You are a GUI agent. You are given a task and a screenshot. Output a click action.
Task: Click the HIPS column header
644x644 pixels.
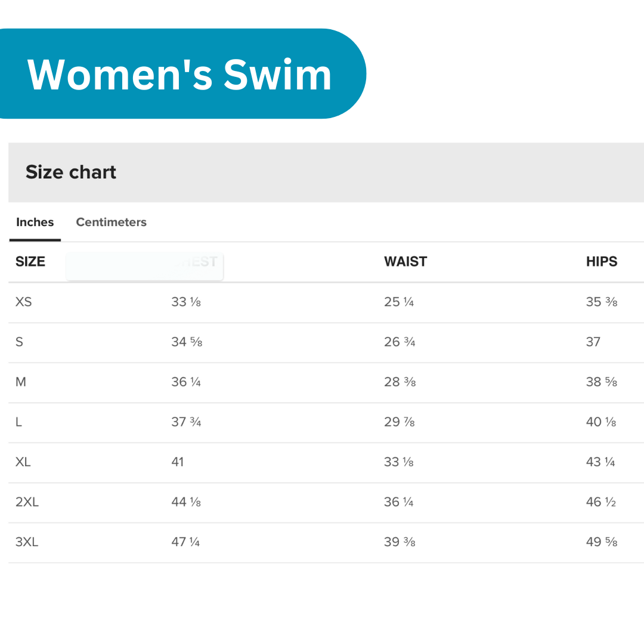[x=602, y=262]
